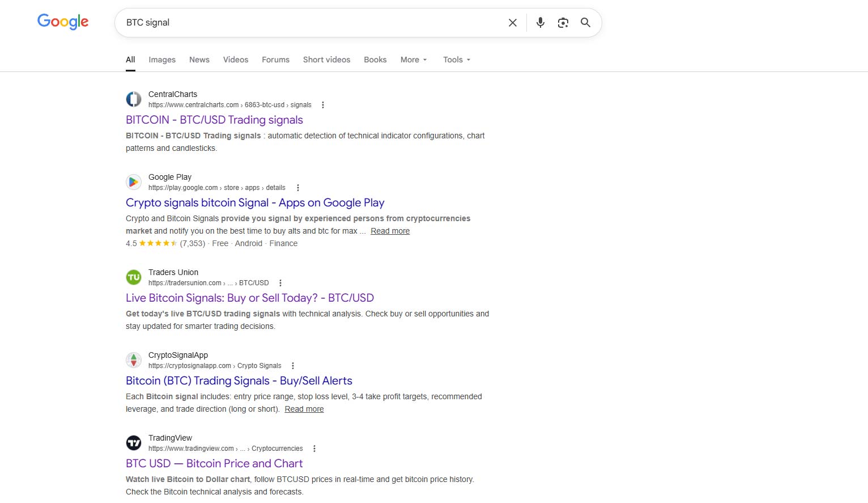
Task: Switch to the Images tab
Action: pos(162,60)
